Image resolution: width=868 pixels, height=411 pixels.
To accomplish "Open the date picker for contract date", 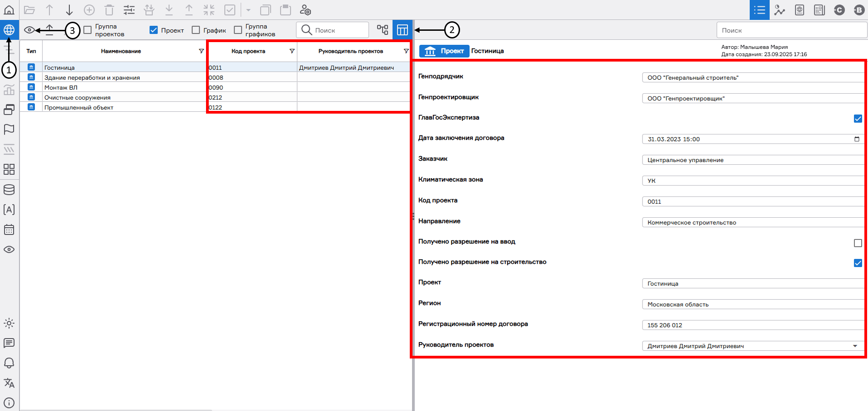I will point(856,139).
